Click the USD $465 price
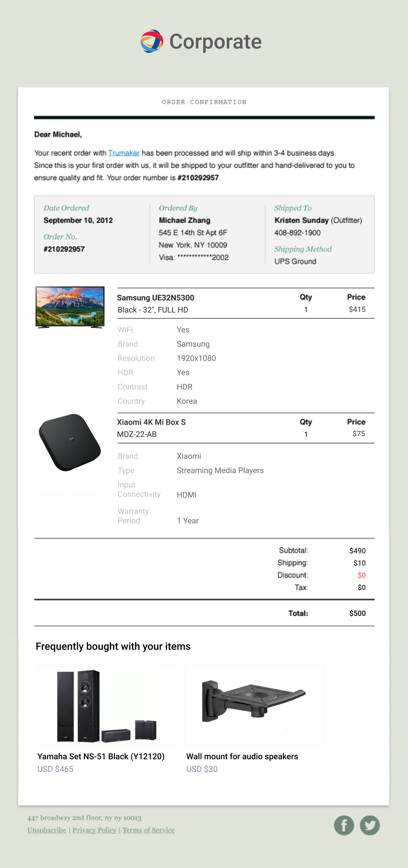The image size is (408, 868). pos(55,769)
